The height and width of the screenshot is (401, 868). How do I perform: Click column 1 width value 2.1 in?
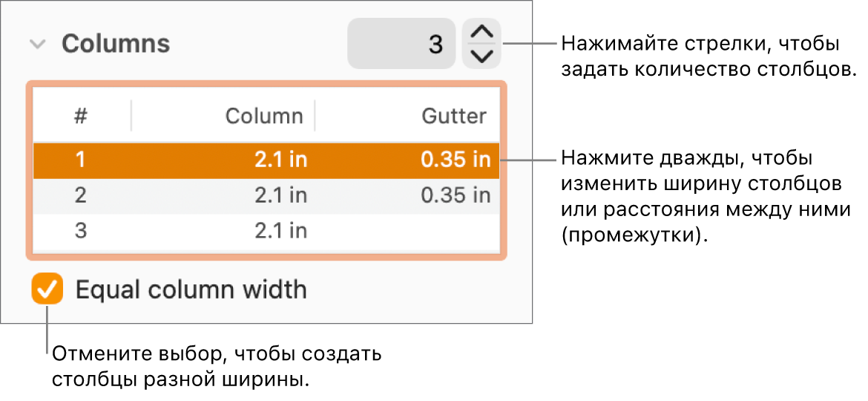click(x=280, y=160)
